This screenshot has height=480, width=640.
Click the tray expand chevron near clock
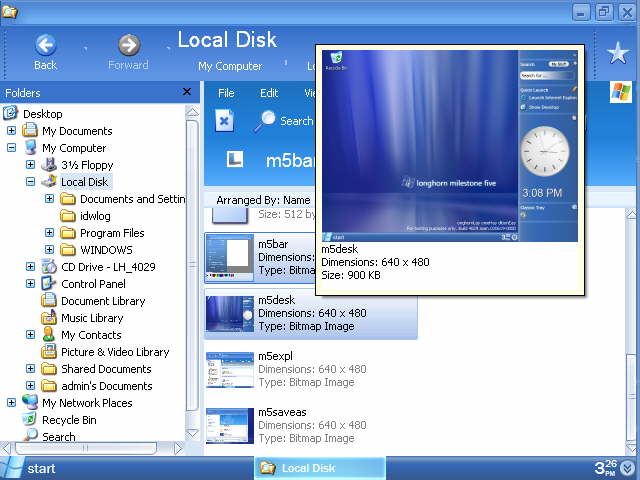pos(628,468)
